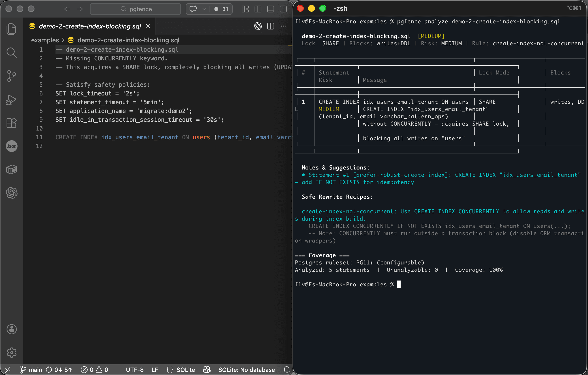The height and width of the screenshot is (375, 588).
Task: Open the notifications bell in status bar
Action: tap(286, 370)
